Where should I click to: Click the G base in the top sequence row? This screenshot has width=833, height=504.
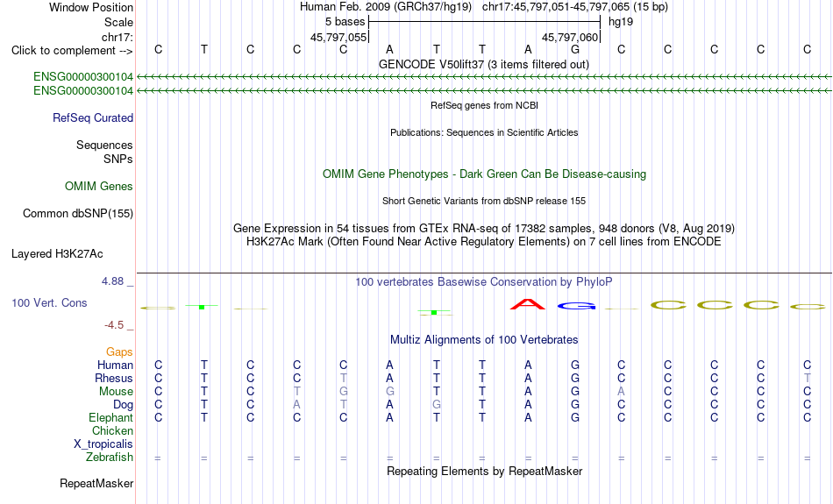point(575,49)
